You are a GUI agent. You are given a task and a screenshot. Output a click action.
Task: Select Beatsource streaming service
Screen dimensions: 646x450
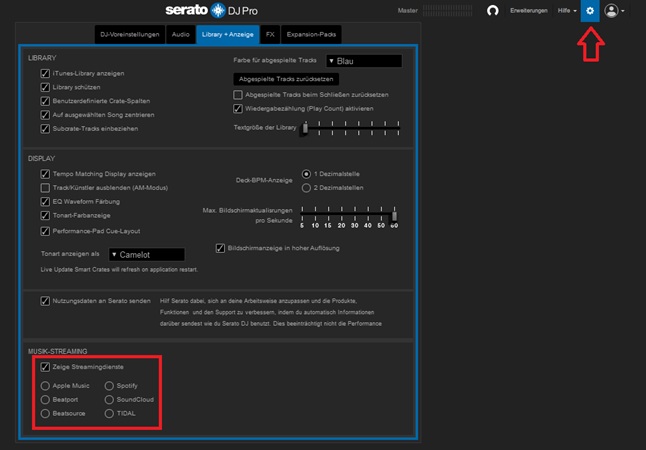click(x=45, y=413)
